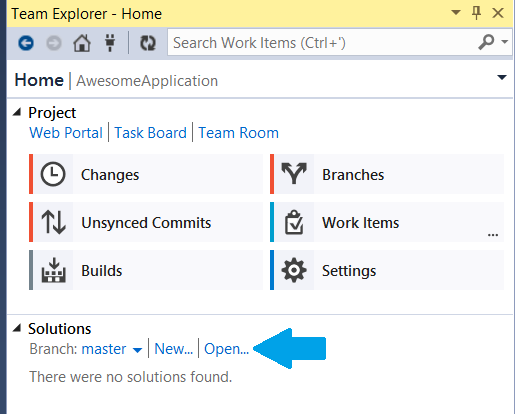The image size is (515, 414).
Task: Expand the Home page navigation dropdown
Action: pyautogui.click(x=502, y=78)
